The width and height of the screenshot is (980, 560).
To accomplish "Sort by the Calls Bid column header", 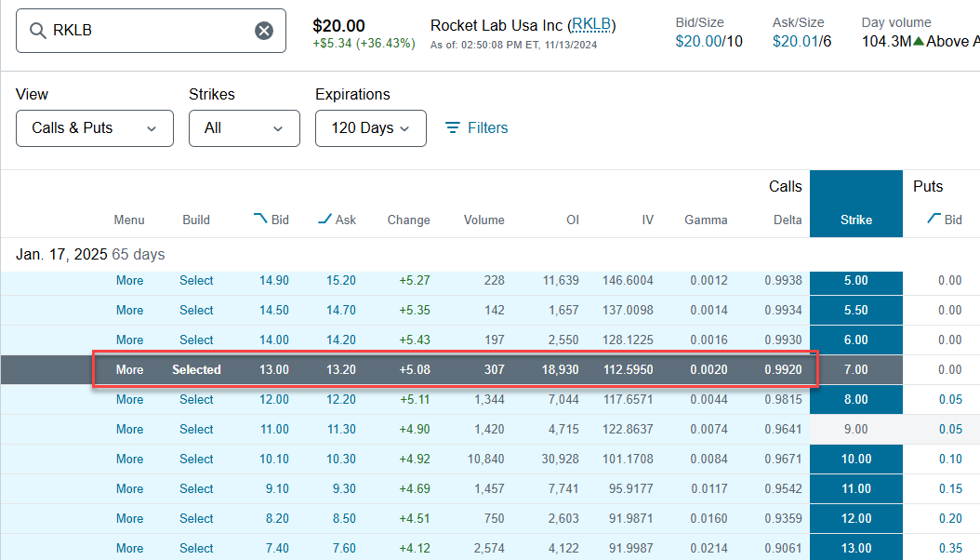I will (x=271, y=220).
